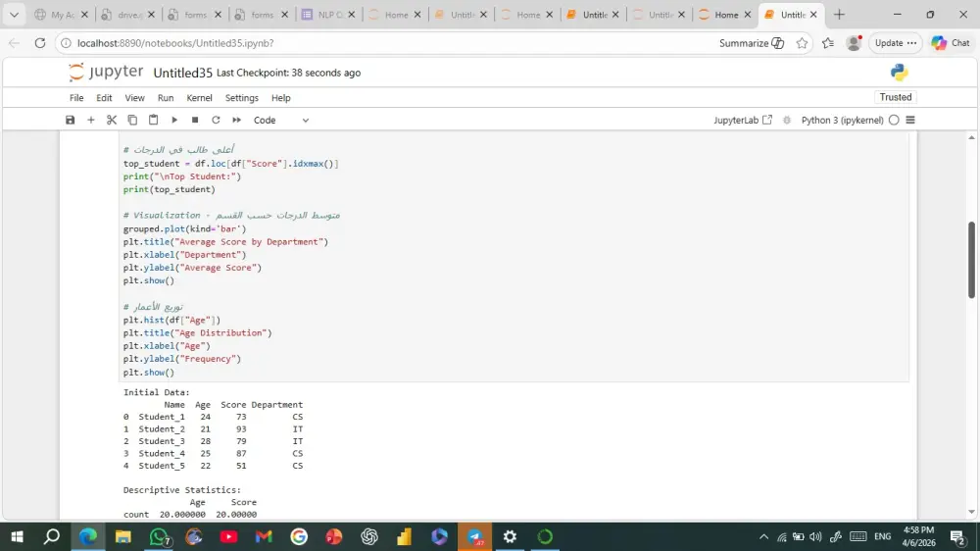The height and width of the screenshot is (551, 980).
Task: Click the Trusted notebook button
Action: click(895, 97)
